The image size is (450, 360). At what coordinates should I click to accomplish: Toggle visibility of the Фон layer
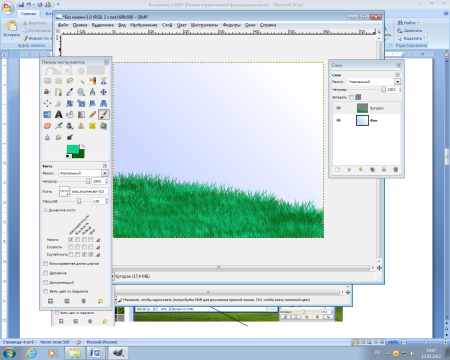click(338, 120)
